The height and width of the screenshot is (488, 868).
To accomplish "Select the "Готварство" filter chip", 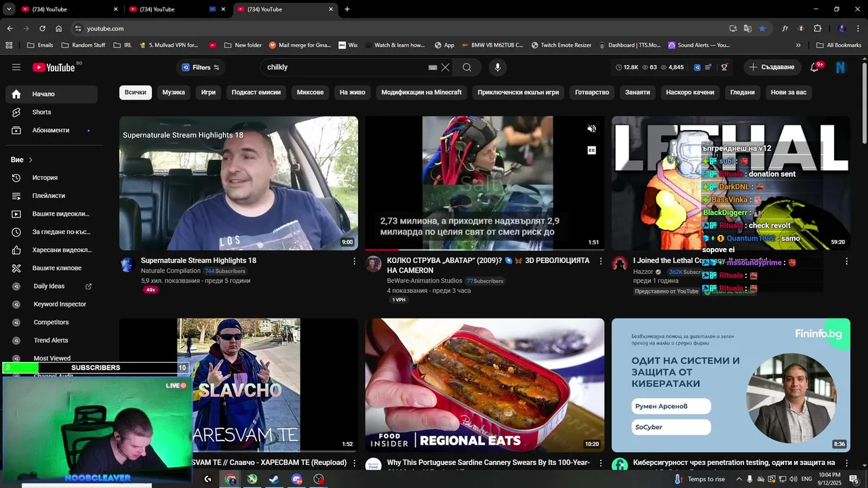I will pos(592,92).
